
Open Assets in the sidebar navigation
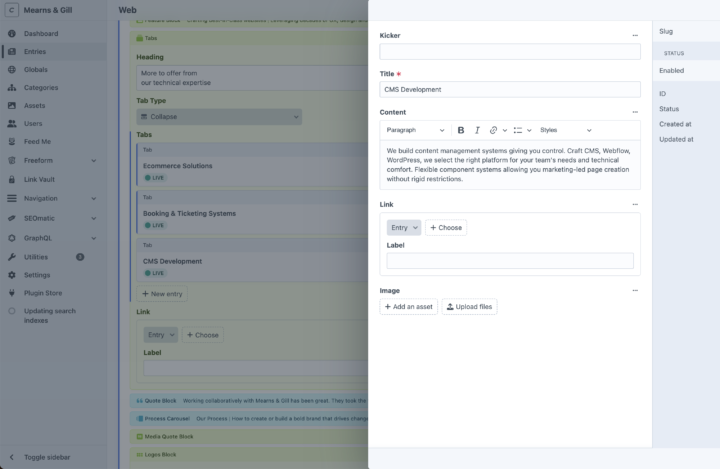pyautogui.click(x=34, y=105)
